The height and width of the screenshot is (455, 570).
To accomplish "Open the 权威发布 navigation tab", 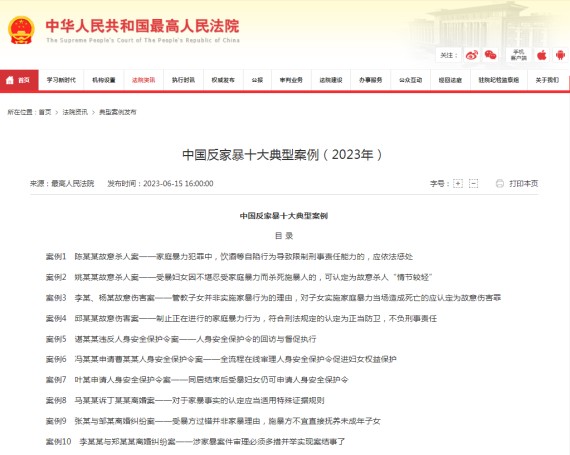I will click(223, 80).
